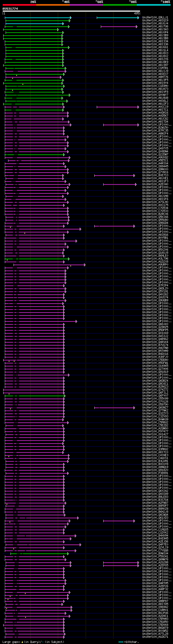The width and height of the screenshot is (173, 644).
Task: Select the query name AV631774
Action: coord(10,9)
